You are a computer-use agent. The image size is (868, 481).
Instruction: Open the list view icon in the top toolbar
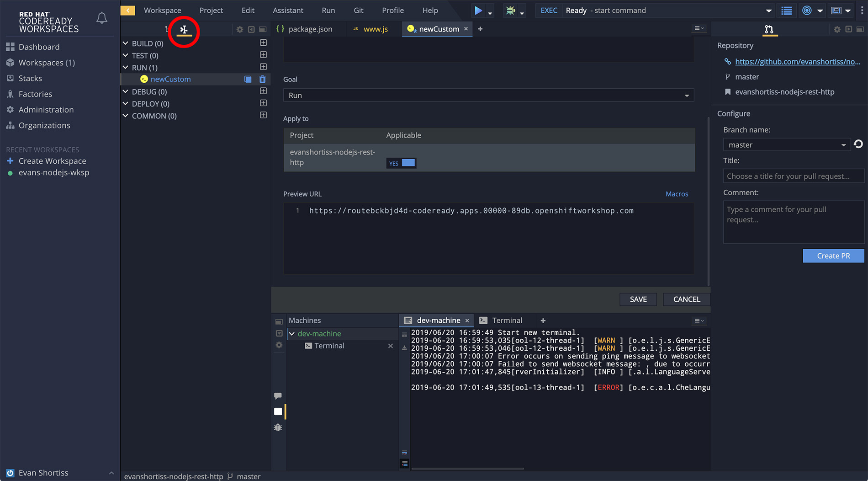click(x=787, y=11)
